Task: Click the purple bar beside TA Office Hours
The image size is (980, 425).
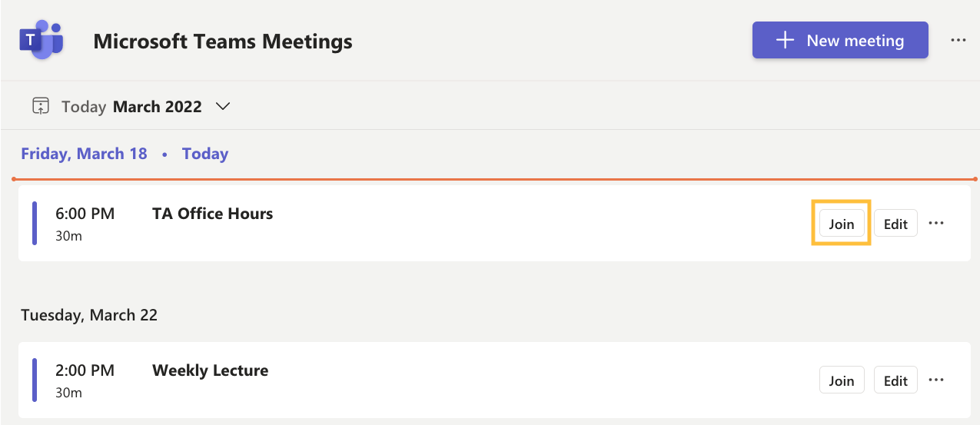Action: tap(35, 224)
